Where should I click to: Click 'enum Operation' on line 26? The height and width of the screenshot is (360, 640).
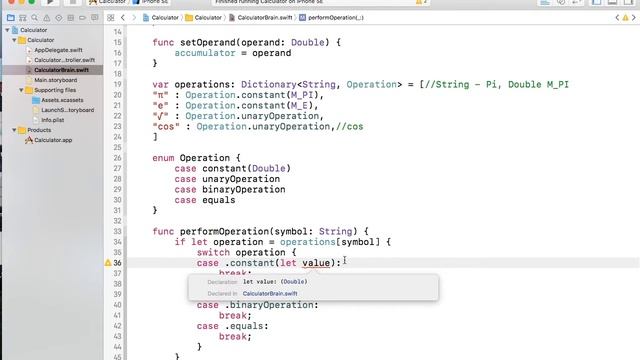[x=191, y=158]
